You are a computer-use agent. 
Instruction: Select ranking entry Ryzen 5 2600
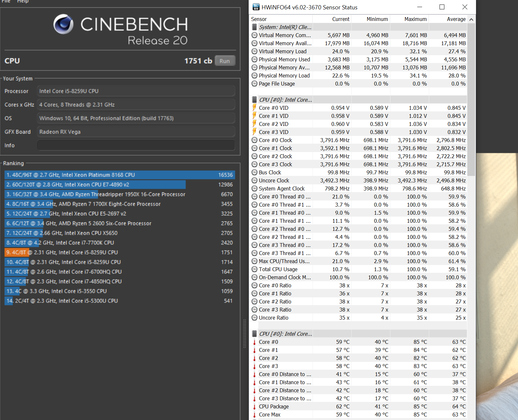119,223
